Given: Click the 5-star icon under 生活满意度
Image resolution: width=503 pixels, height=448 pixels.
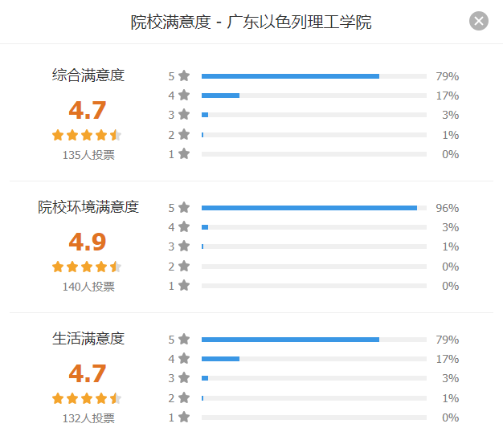Looking at the screenshot, I should pyautogui.click(x=184, y=340).
